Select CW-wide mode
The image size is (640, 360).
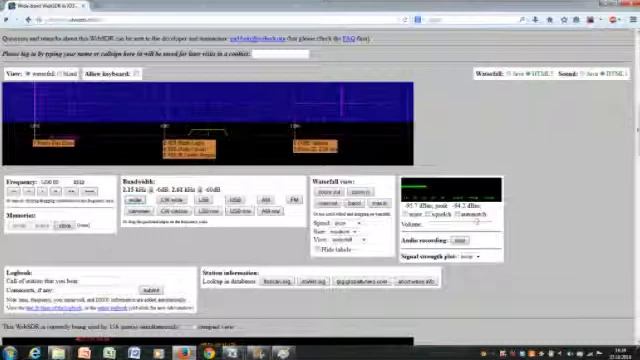(172, 200)
